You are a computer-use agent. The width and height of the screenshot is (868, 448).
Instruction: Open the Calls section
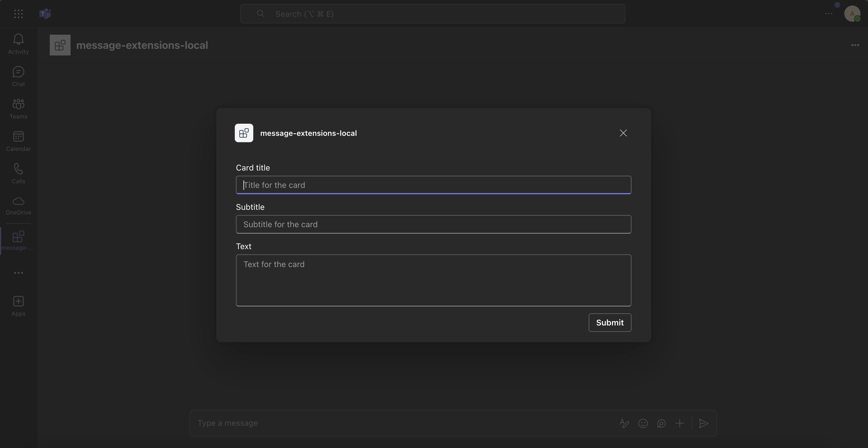tap(18, 173)
